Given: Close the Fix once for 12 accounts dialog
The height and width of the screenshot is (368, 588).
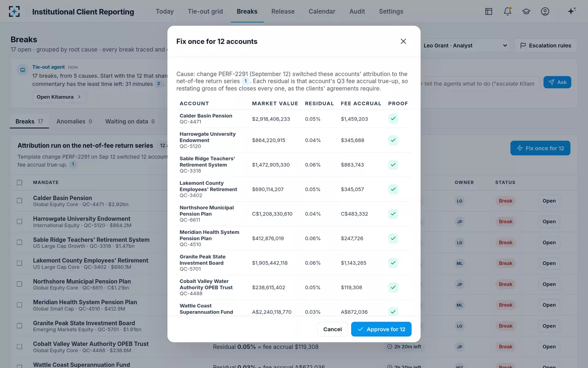Looking at the screenshot, I should click(x=403, y=41).
